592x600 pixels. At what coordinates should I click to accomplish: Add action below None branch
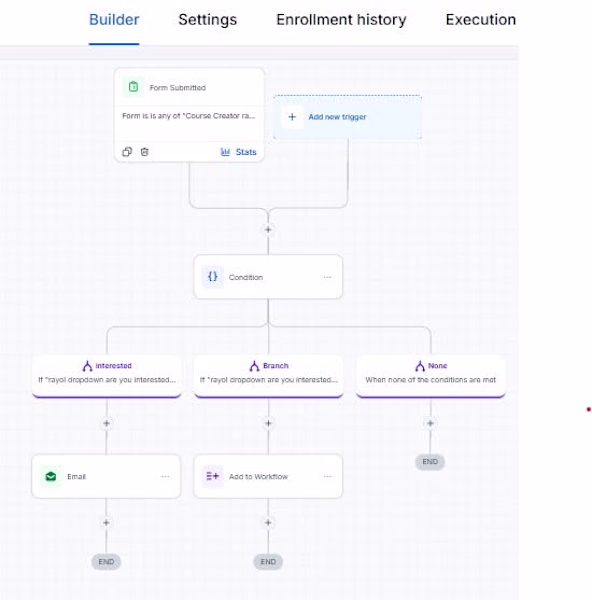tap(430, 423)
